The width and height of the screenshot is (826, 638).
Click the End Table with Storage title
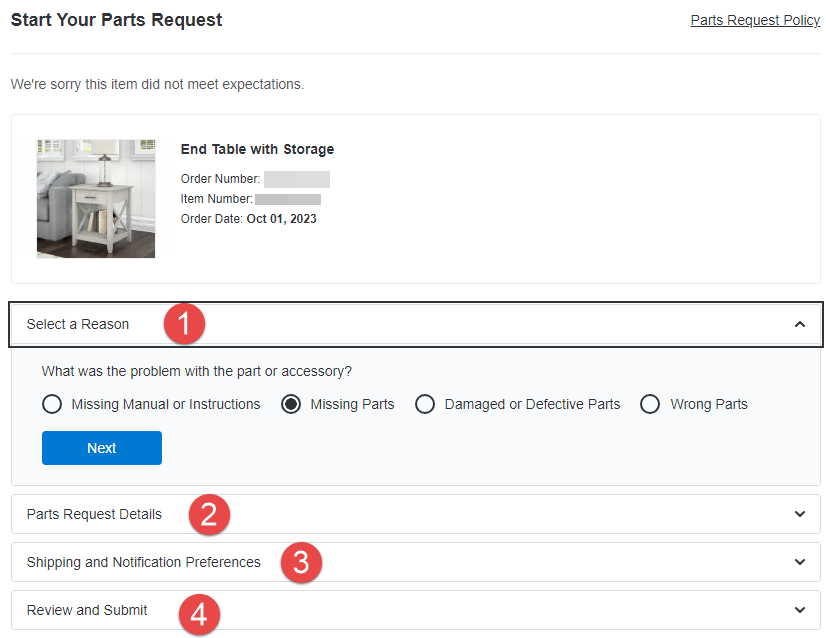point(257,149)
